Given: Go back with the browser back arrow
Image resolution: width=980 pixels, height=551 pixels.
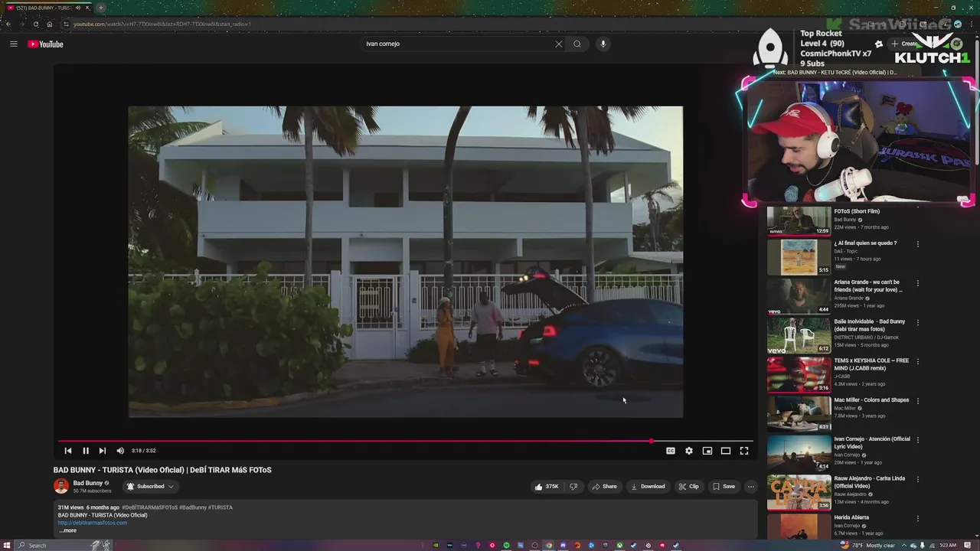Looking at the screenshot, I should click(x=8, y=24).
